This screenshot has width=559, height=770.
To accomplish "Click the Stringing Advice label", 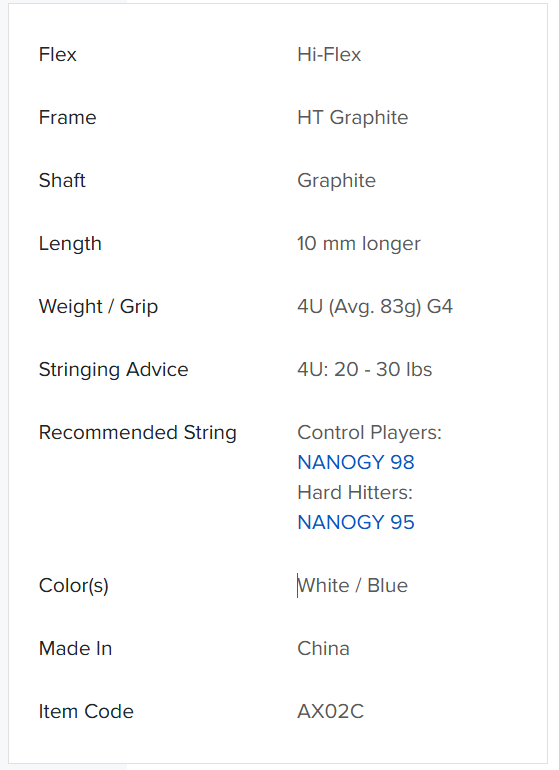I will point(113,369).
